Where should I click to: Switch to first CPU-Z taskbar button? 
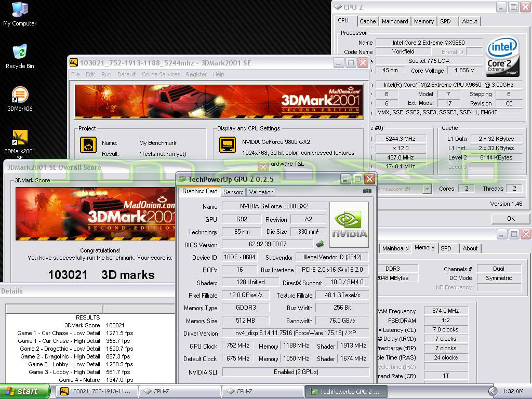tap(180, 391)
